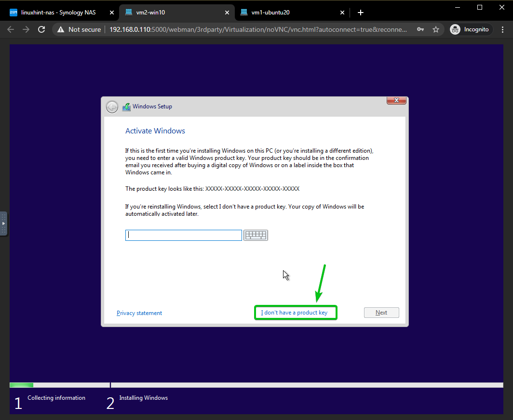
Task: Click the Incognito profile button
Action: tap(471, 29)
